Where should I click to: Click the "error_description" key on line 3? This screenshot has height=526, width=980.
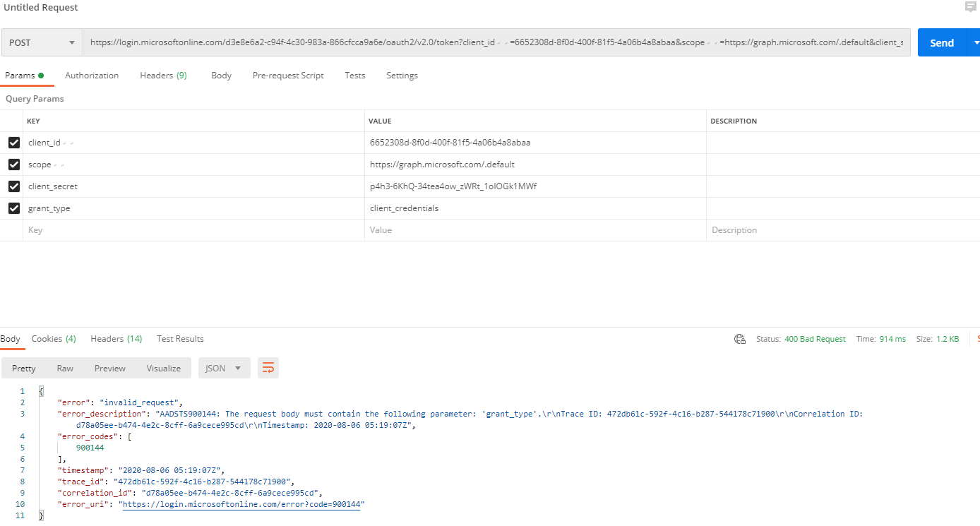click(x=102, y=414)
